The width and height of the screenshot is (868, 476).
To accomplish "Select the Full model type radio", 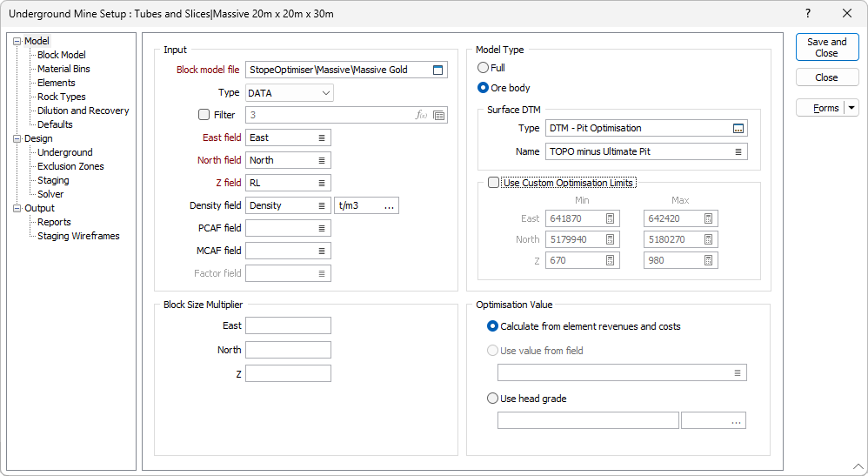I will 483,68.
